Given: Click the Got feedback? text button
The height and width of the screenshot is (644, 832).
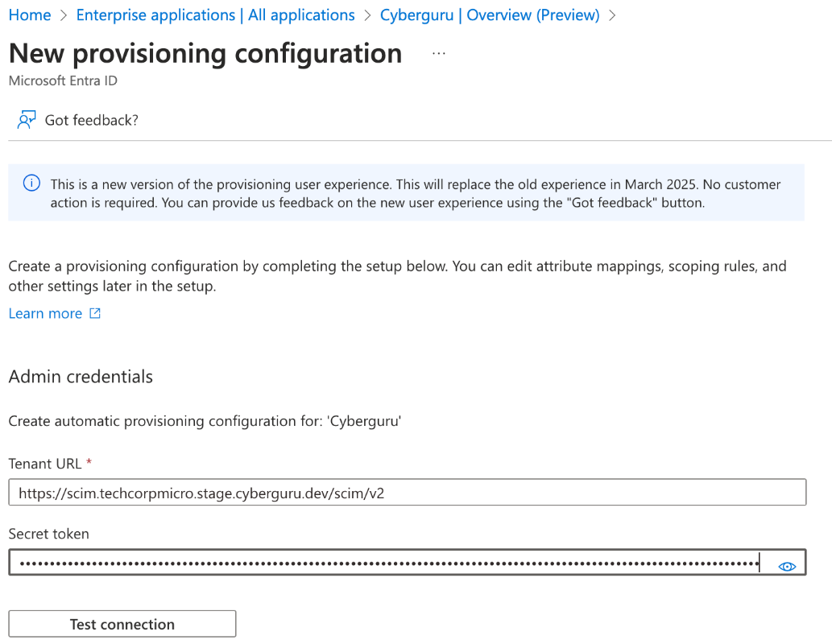Looking at the screenshot, I should tap(91, 121).
